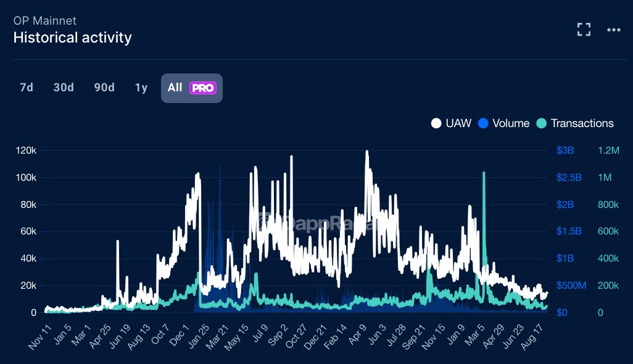Open the three-dot more options menu
Image resolution: width=633 pixels, height=364 pixels.
613,30
